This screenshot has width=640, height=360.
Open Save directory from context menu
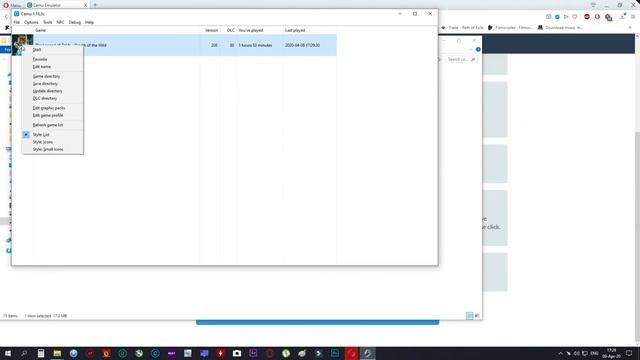pos(53,84)
